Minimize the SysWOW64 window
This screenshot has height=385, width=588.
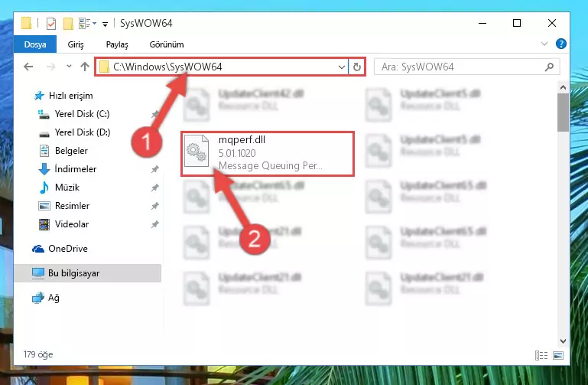(482, 23)
